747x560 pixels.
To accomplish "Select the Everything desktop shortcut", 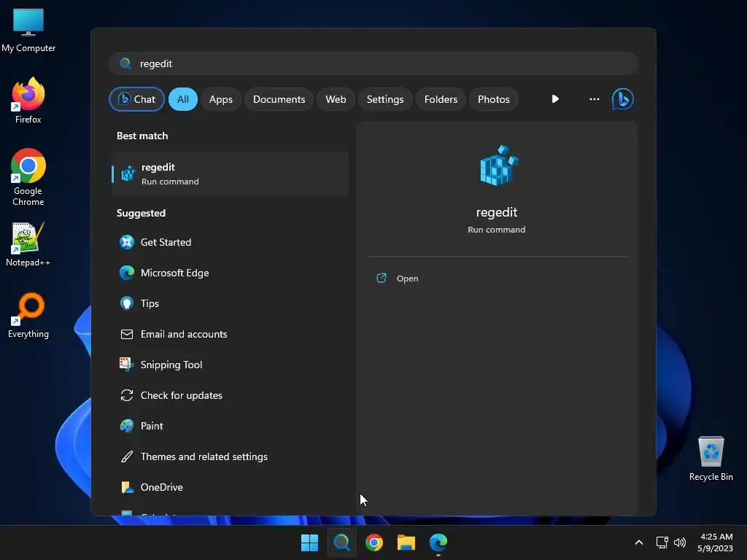I will point(28,315).
